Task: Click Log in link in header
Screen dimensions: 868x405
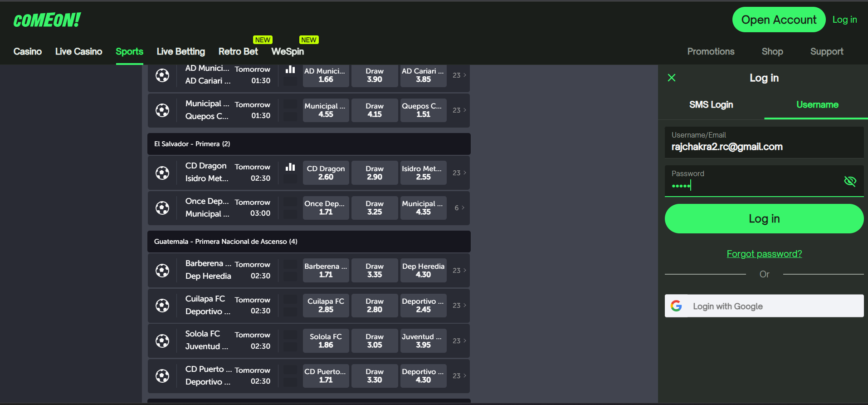Action: point(844,20)
